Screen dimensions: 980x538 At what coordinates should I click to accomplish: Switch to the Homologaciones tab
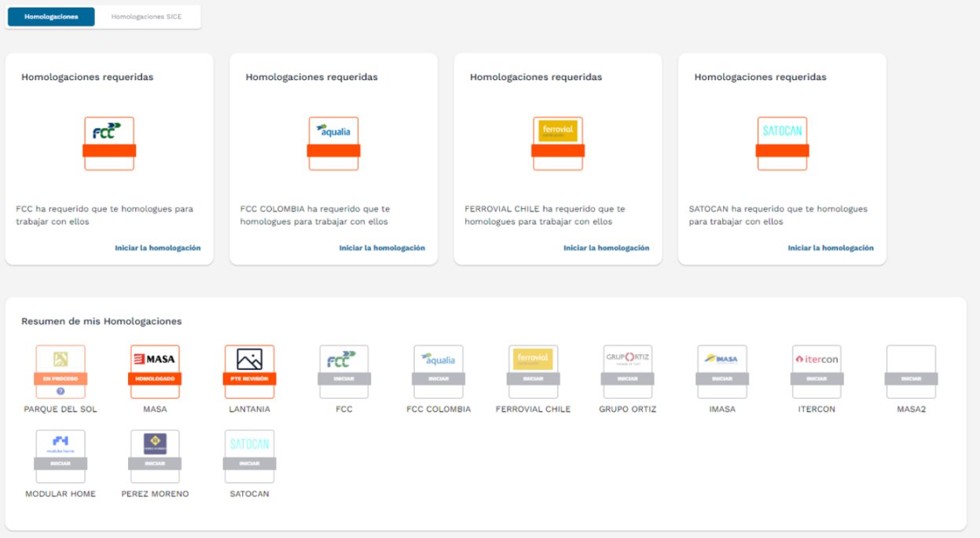(51, 16)
